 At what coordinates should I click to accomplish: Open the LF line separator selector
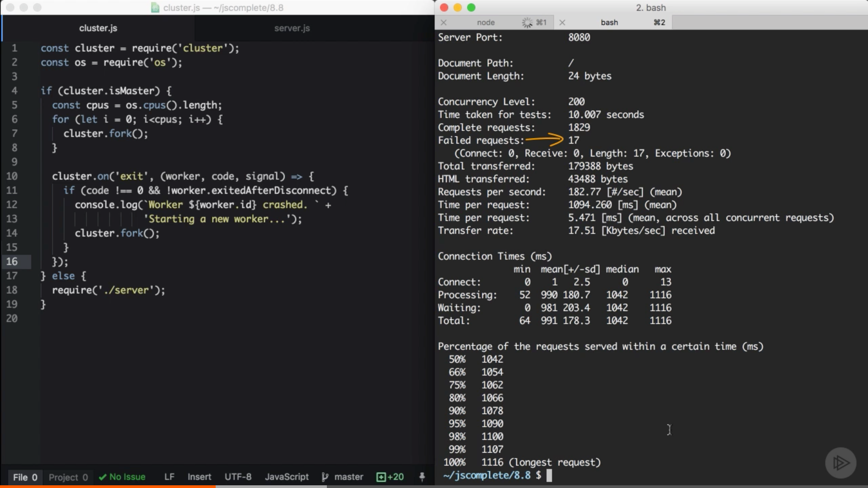[169, 476]
